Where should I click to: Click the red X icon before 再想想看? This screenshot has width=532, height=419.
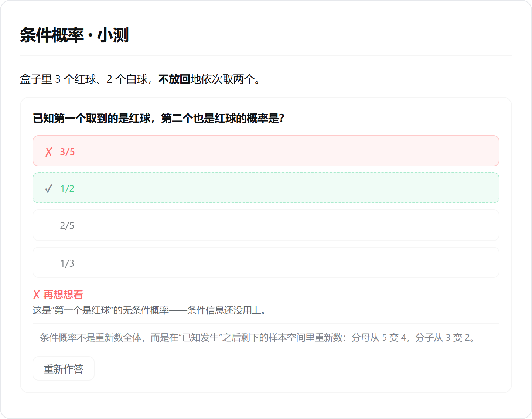[x=36, y=294]
